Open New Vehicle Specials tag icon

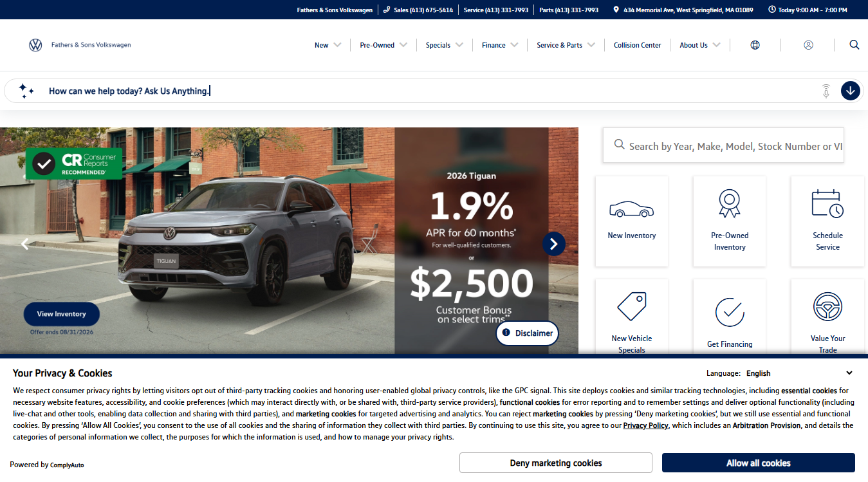[x=631, y=306]
